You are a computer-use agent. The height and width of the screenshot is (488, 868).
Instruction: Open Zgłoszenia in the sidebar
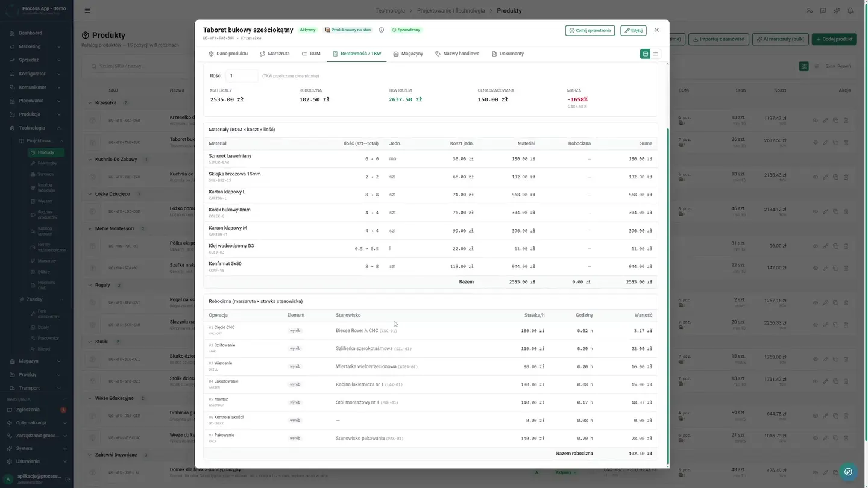click(x=36, y=410)
